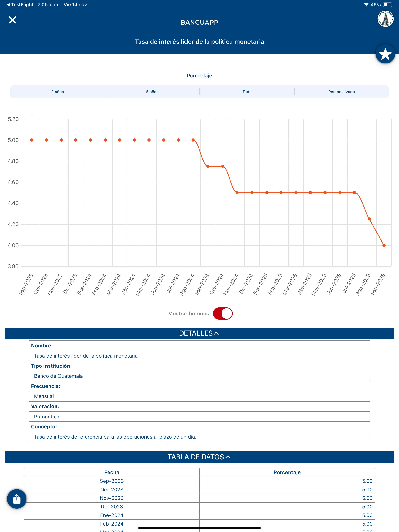Tap the Oct-2024 data point on chart
Screen dimensions: 399x532
click(x=223, y=166)
